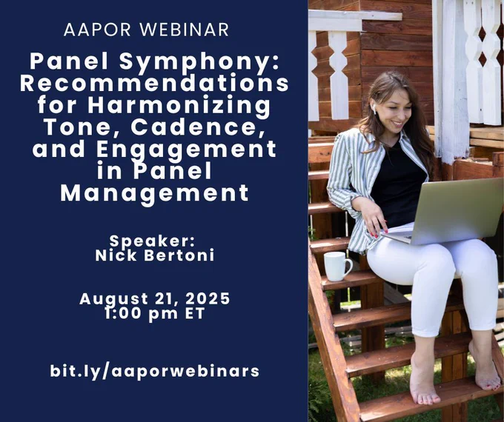The image size is (504, 422).
Task: Click the time '1:00 pm ET'
Action: [155, 313]
